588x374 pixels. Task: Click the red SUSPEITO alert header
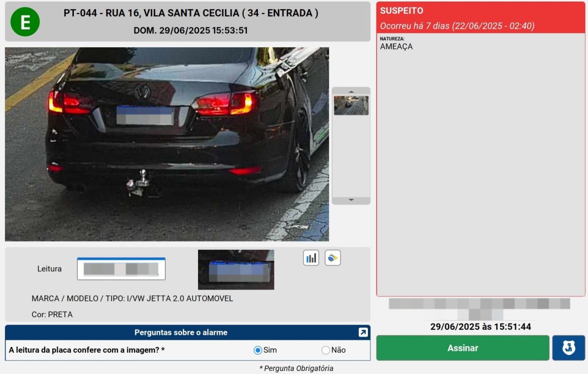(480, 18)
